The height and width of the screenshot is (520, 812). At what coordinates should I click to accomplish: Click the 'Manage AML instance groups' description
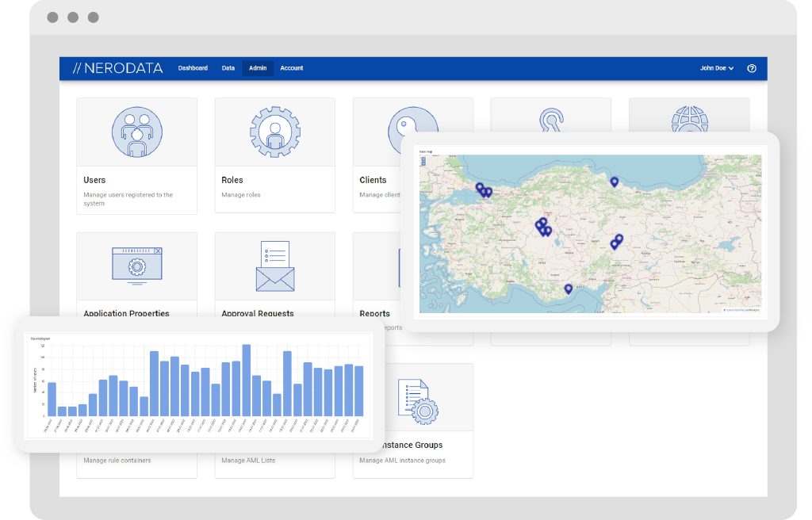402,461
